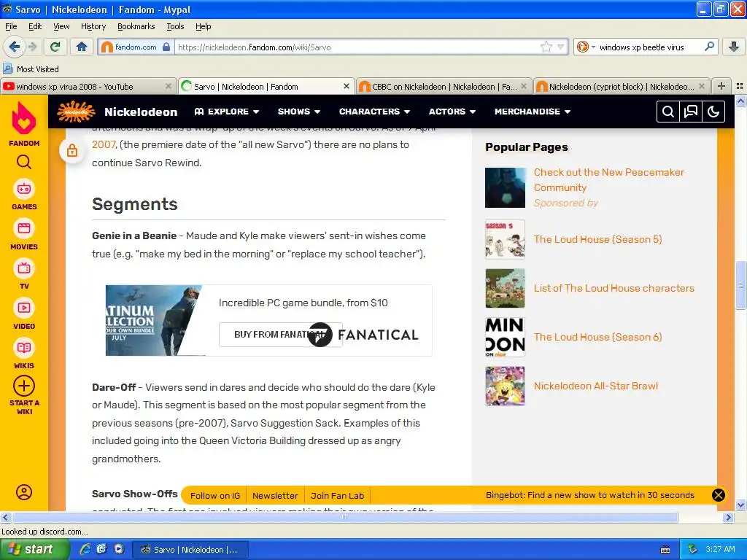
Task: Click the Start a Wiki plus icon
Action: point(24,386)
